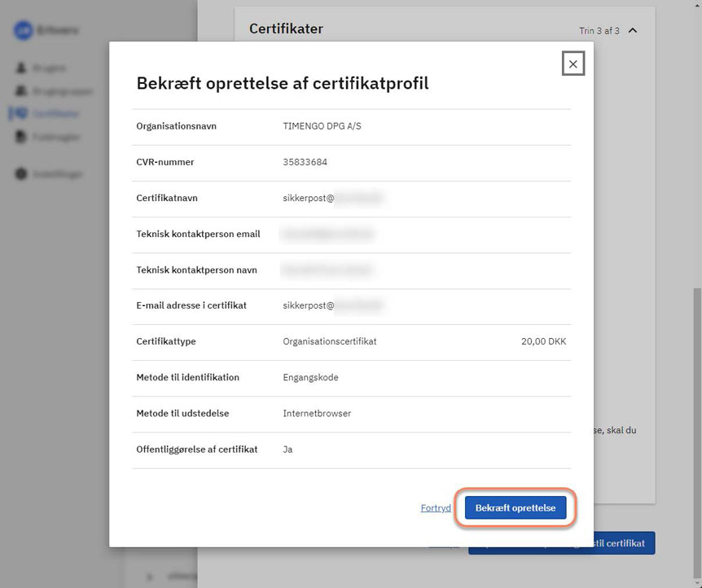Click the Metode til udstedelse label
This screenshot has height=588, width=702.
click(182, 414)
